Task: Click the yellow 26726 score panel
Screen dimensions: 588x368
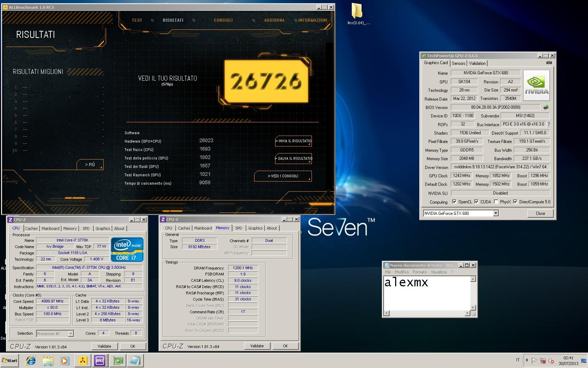Action: pos(266,81)
